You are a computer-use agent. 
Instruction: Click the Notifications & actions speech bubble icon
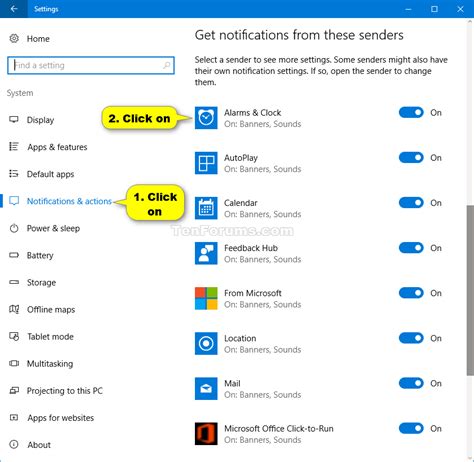pyautogui.click(x=14, y=201)
